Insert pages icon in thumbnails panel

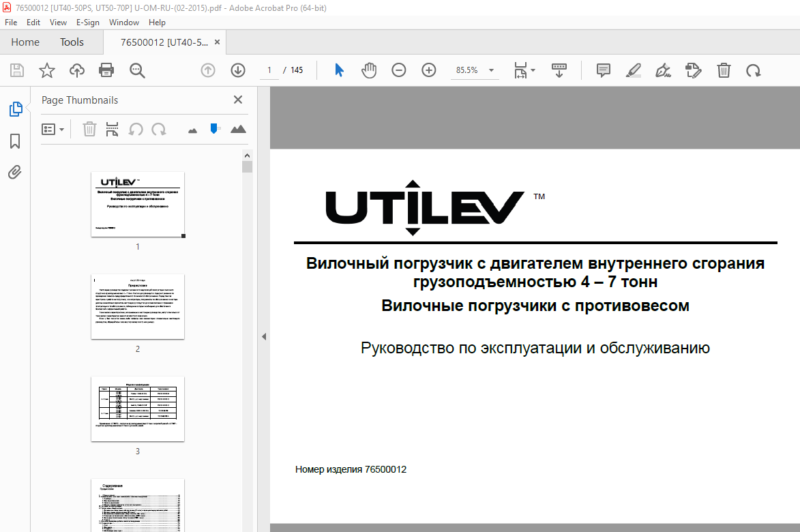pos(113,129)
